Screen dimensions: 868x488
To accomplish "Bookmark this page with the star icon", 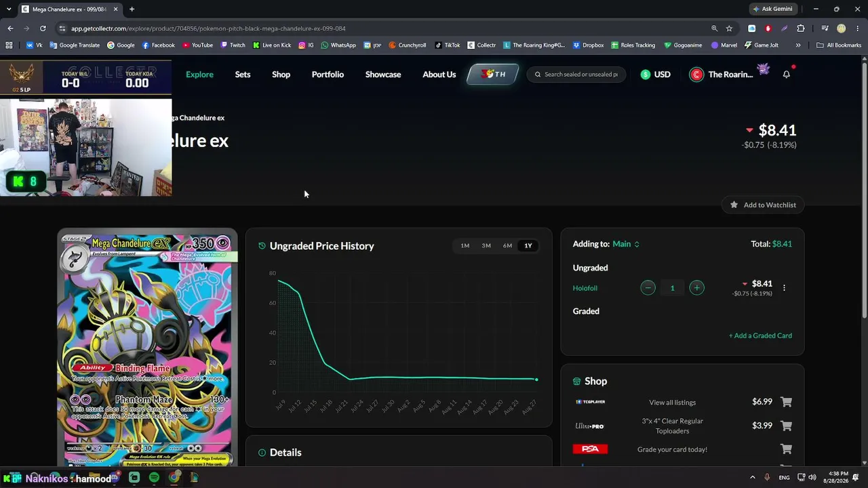I will [729, 28].
